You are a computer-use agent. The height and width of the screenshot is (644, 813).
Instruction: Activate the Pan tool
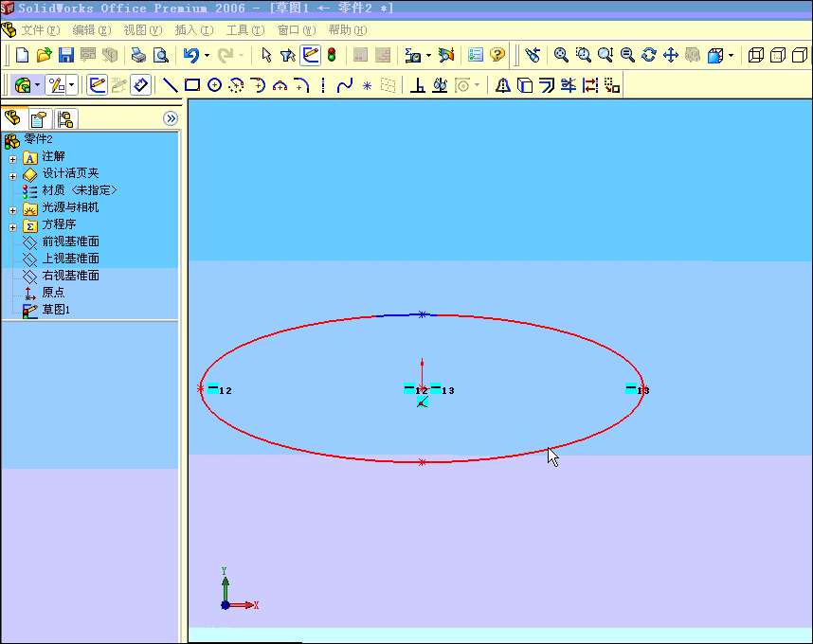click(671, 55)
